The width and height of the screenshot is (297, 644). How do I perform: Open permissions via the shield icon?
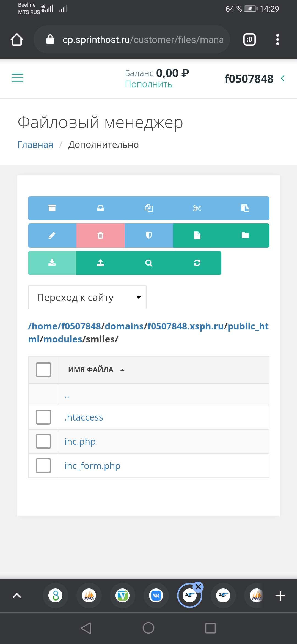(149, 235)
